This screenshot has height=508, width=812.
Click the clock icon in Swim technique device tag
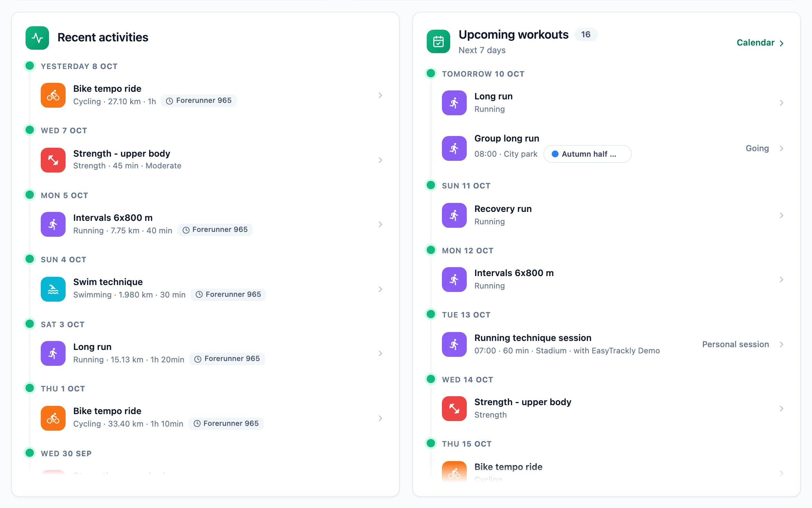[199, 294]
